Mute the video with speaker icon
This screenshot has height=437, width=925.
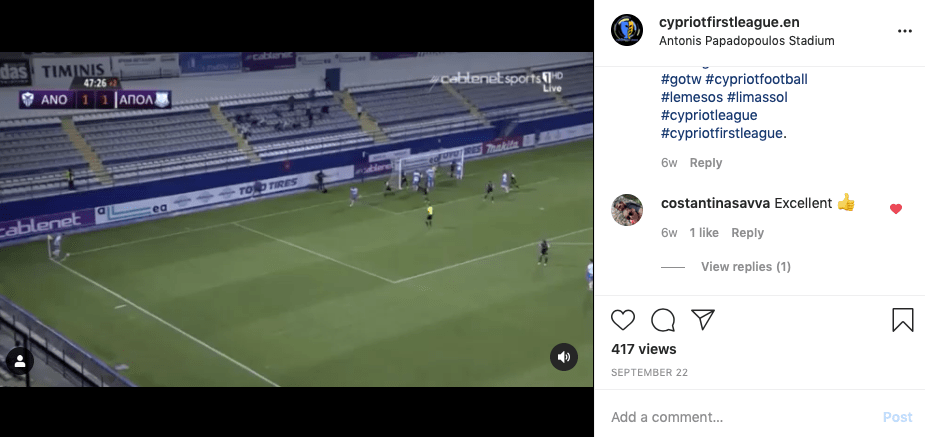(x=563, y=357)
